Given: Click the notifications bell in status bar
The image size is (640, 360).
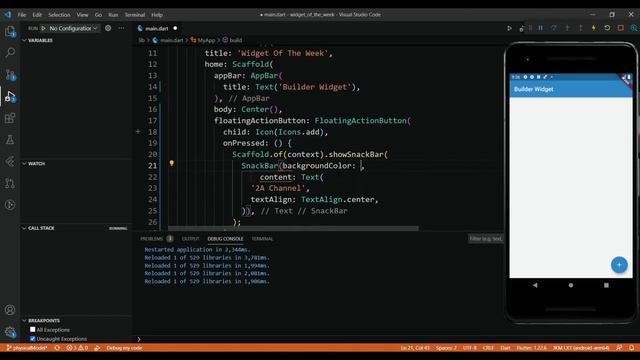Looking at the screenshot, I should point(631,348).
